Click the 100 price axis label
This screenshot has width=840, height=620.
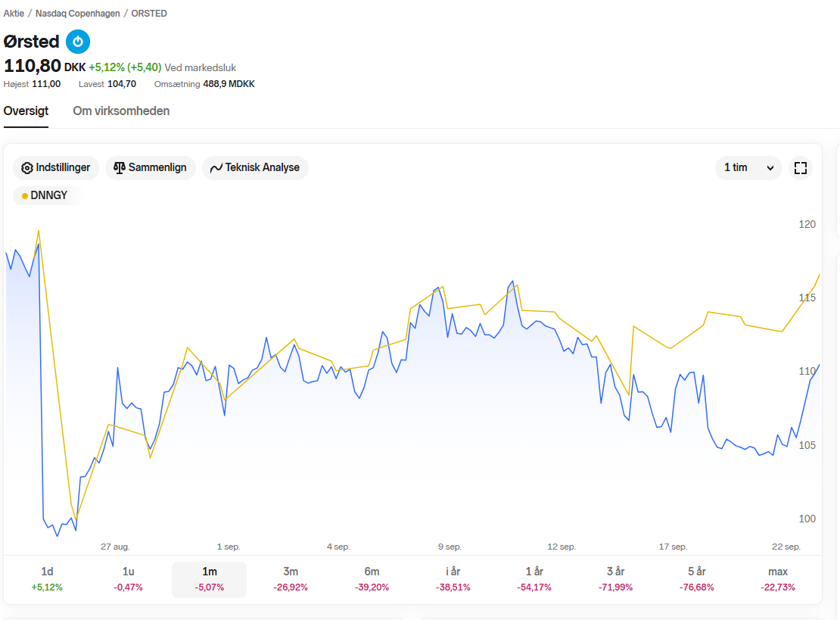(x=807, y=519)
